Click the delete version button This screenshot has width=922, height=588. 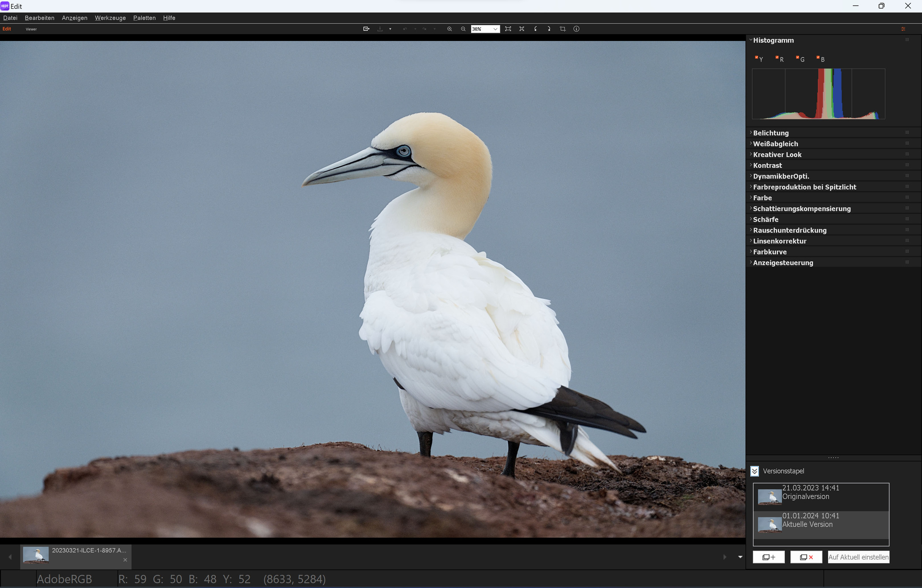point(806,557)
